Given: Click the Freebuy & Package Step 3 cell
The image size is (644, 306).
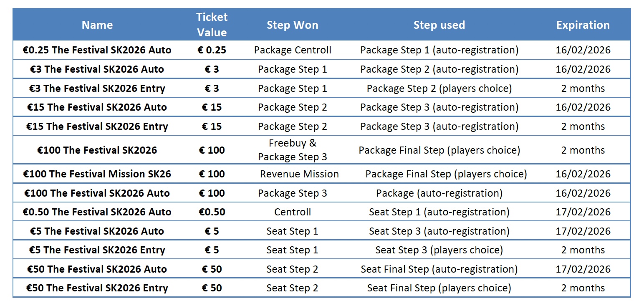Looking at the screenshot, I should click(x=292, y=150).
